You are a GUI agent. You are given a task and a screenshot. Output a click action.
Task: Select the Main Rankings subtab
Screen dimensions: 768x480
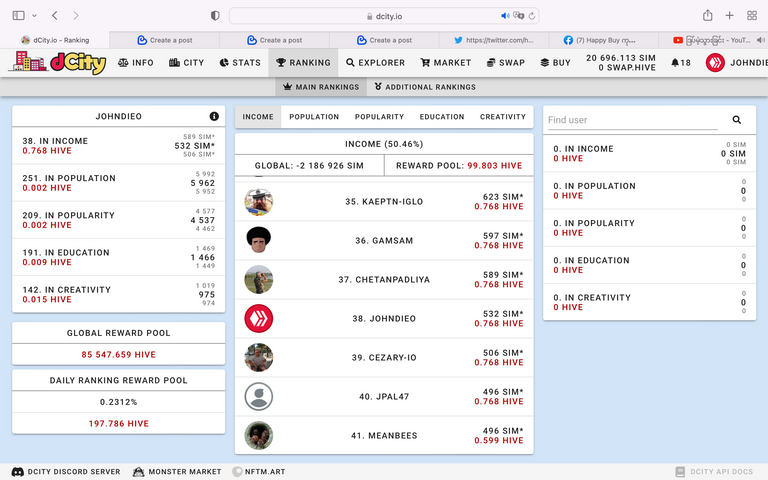[321, 87]
